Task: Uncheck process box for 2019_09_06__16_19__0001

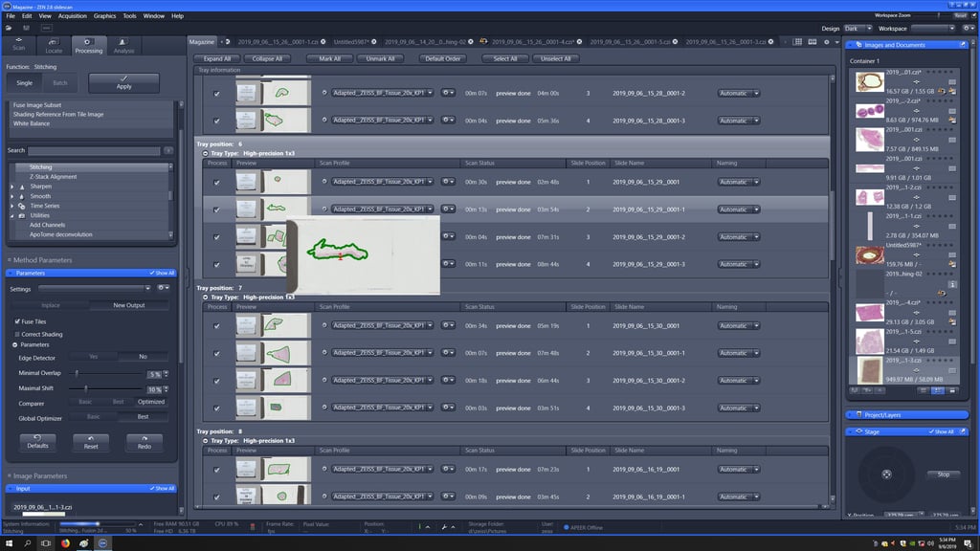Action: coord(217,470)
